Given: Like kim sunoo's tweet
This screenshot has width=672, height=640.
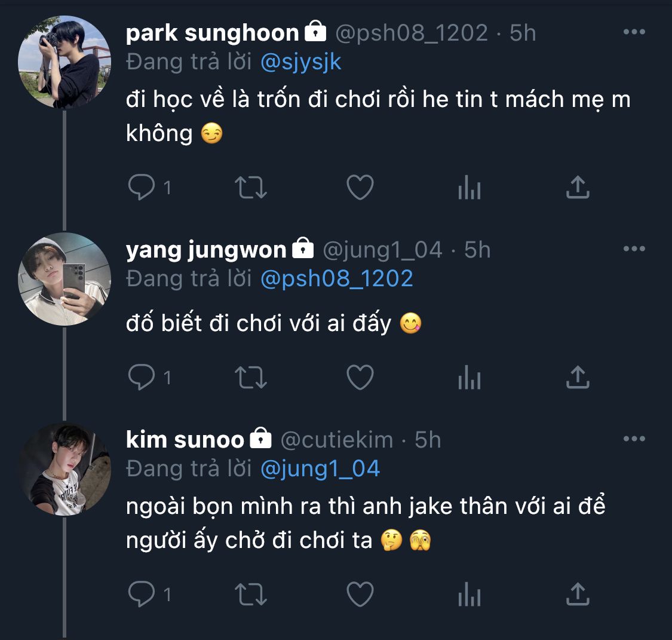Looking at the screenshot, I should 360,595.
